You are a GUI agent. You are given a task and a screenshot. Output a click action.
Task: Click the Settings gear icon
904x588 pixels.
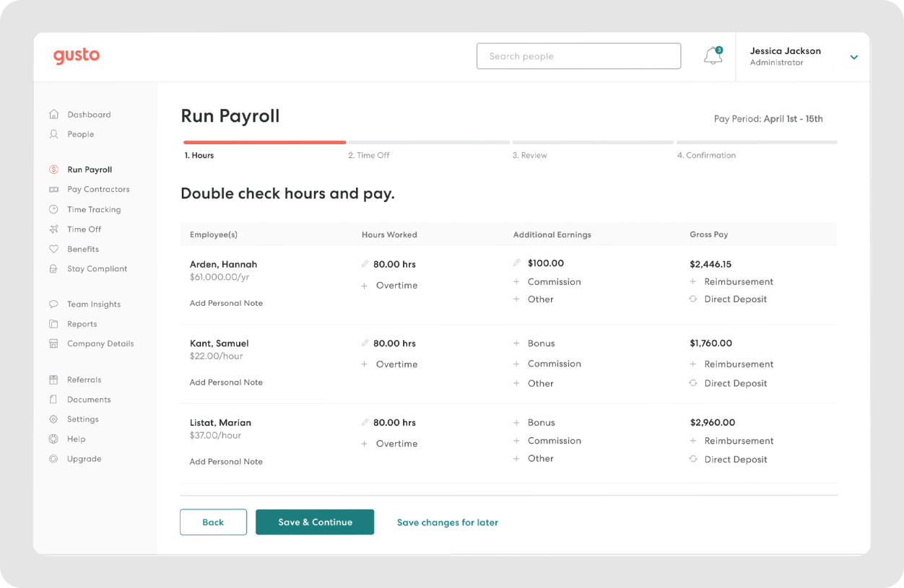pyautogui.click(x=53, y=418)
